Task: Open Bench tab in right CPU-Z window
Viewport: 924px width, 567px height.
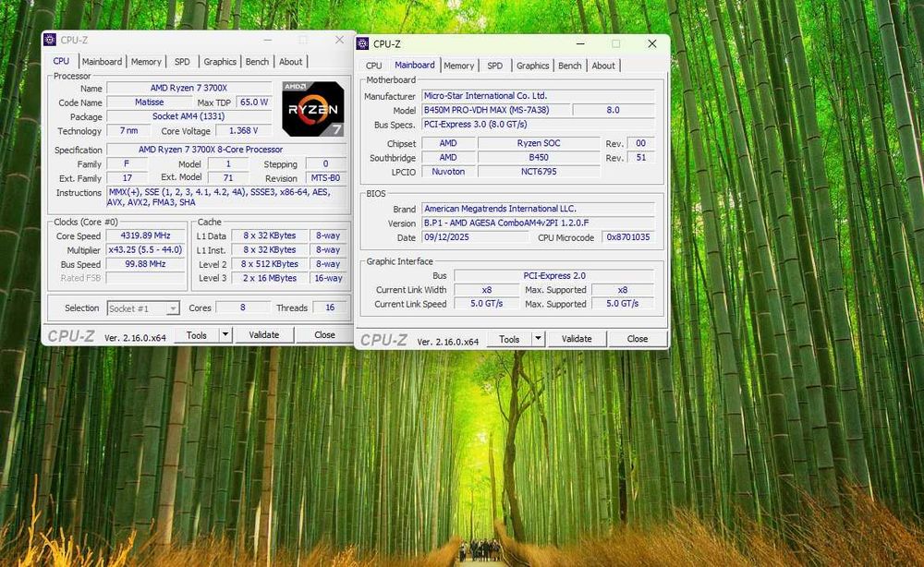Action: coord(570,66)
